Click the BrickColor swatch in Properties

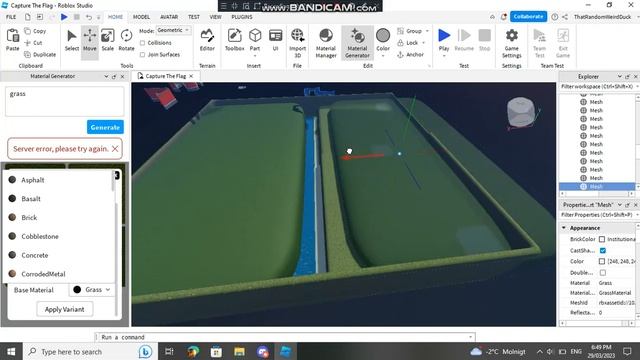(x=602, y=239)
